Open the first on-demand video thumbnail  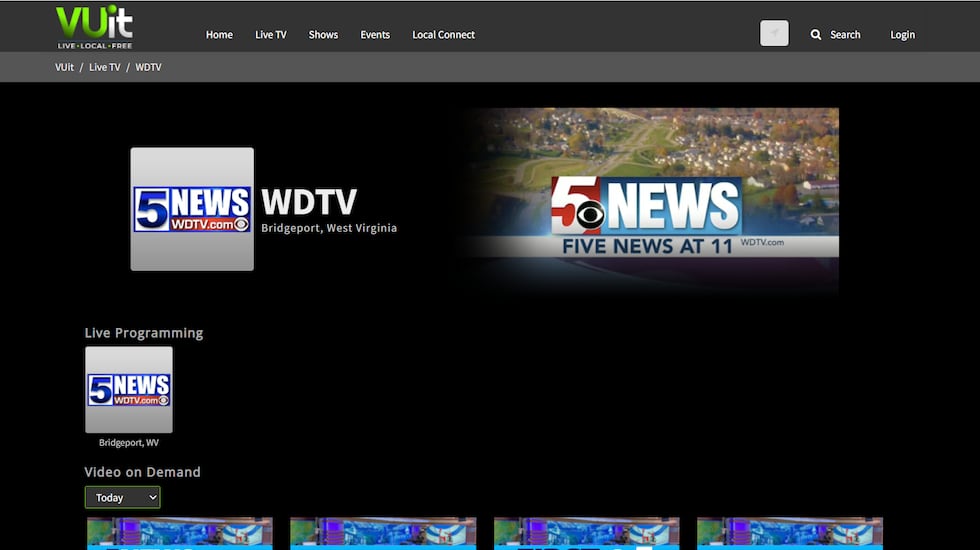[180, 533]
